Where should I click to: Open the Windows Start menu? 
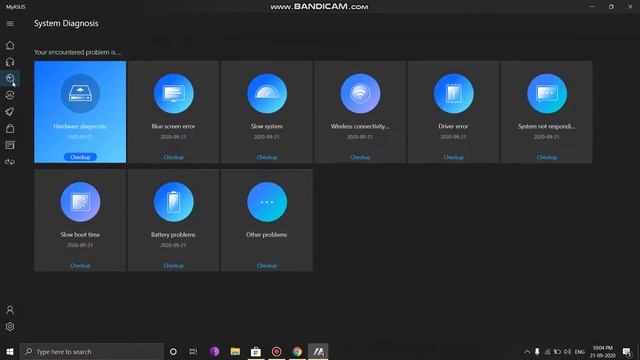10,351
